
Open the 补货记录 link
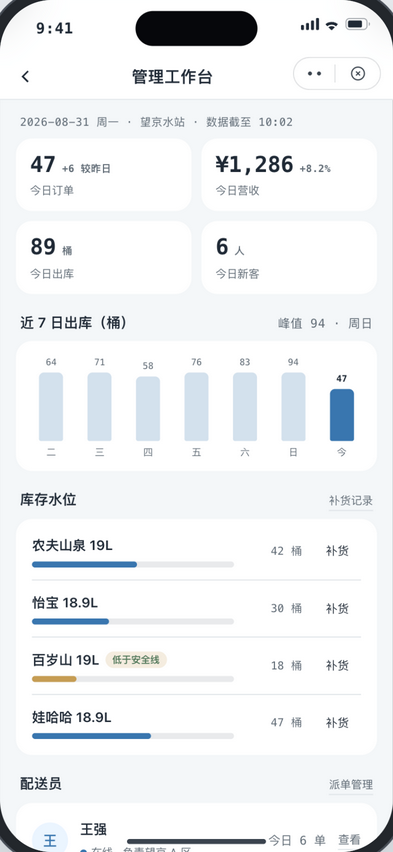pyautogui.click(x=351, y=501)
